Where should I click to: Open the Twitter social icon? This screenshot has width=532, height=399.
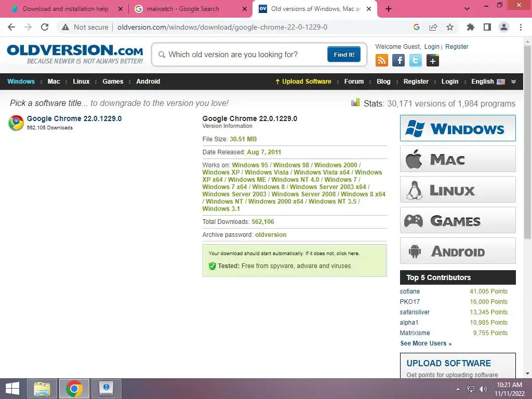pos(415,60)
